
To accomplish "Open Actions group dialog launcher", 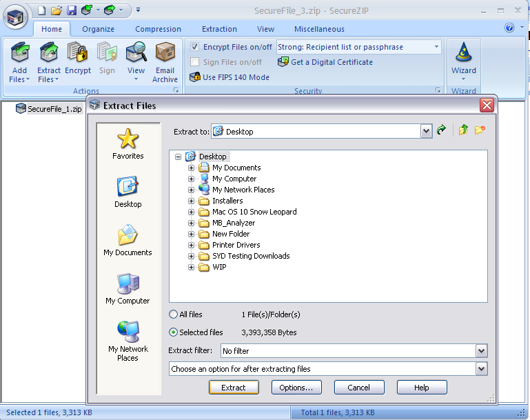I will click(176, 90).
